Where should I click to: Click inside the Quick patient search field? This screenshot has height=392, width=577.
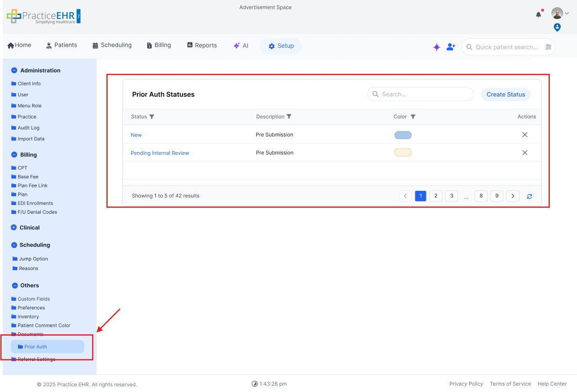point(505,47)
